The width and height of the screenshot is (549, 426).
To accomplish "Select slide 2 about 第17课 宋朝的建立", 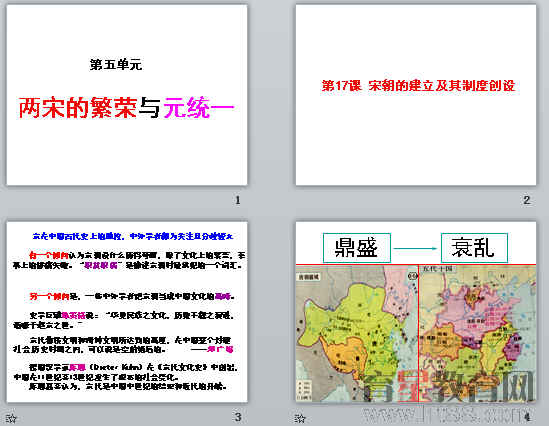I will pos(416,95).
